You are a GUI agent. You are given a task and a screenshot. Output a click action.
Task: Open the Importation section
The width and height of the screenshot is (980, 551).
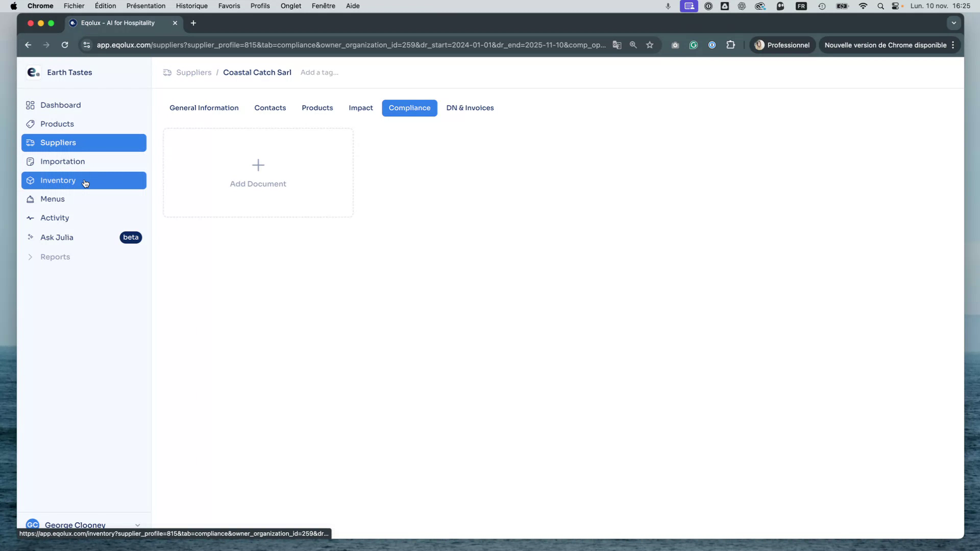click(x=62, y=161)
